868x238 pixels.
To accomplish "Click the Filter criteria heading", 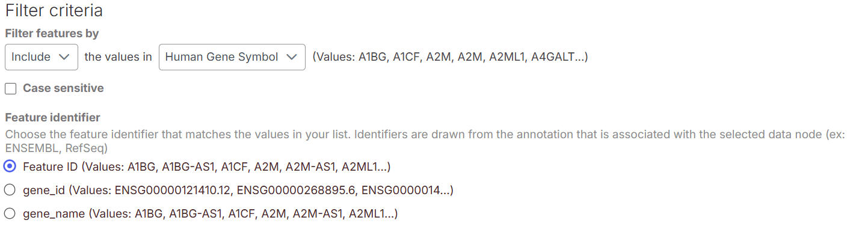I will (x=54, y=11).
